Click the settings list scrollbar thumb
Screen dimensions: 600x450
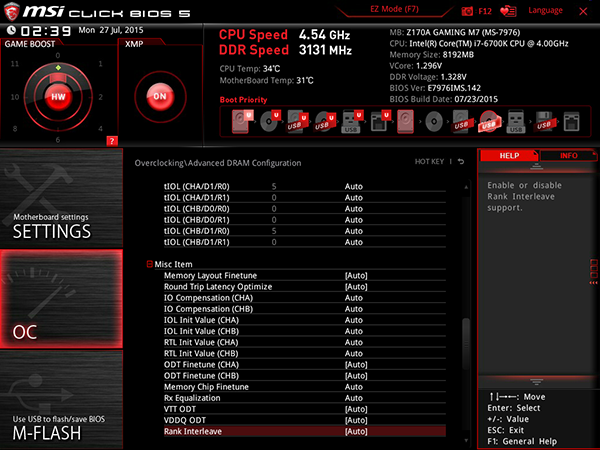[x=466, y=344]
